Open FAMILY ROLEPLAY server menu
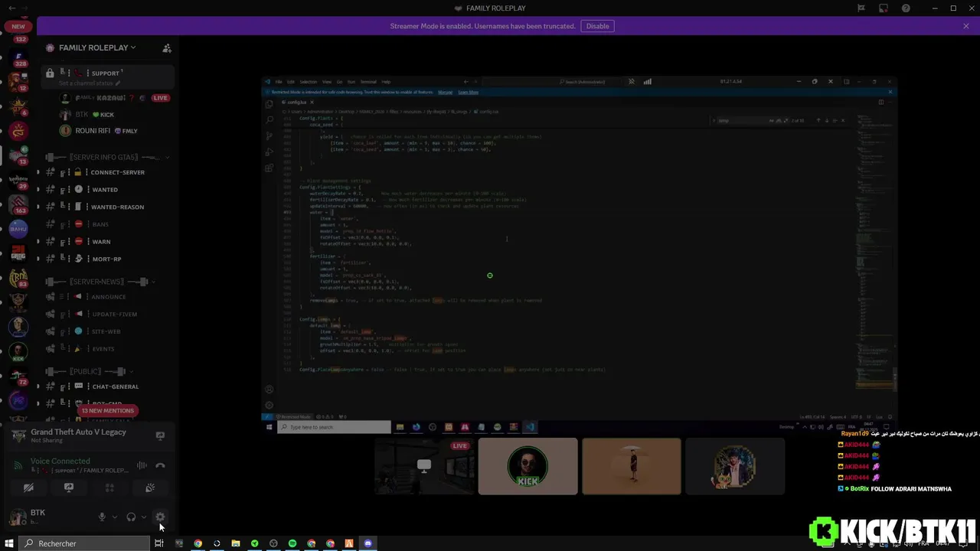The width and height of the screenshot is (980, 551). (x=97, y=47)
